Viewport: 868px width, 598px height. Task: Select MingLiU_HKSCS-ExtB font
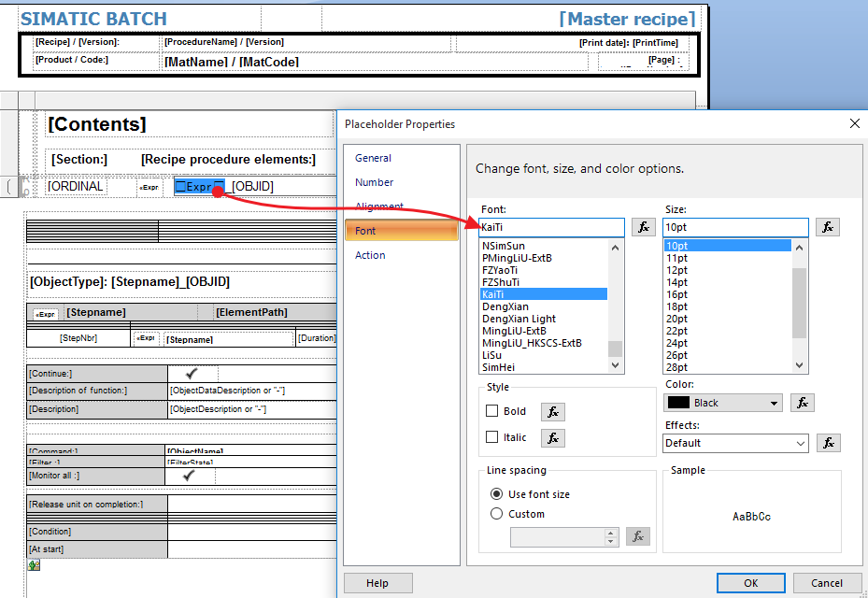coord(544,343)
